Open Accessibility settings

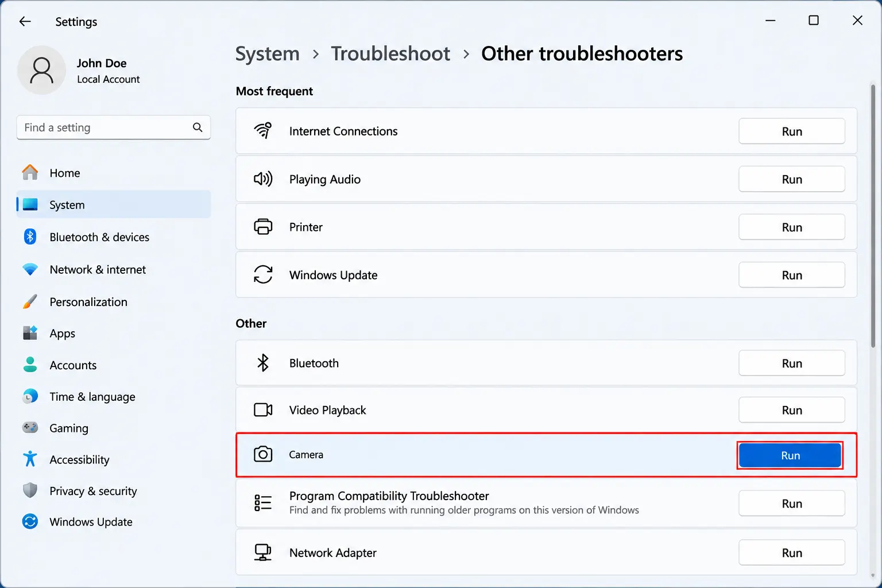click(x=114, y=460)
